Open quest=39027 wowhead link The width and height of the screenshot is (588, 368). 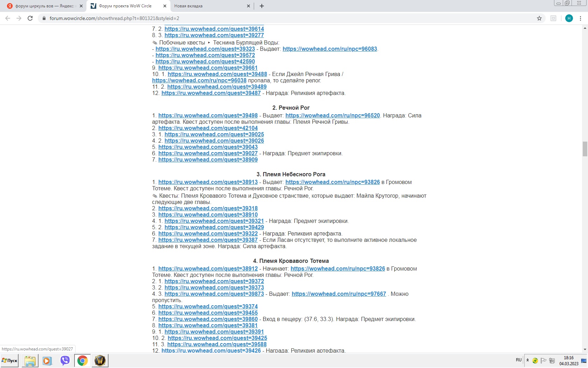pos(208,154)
